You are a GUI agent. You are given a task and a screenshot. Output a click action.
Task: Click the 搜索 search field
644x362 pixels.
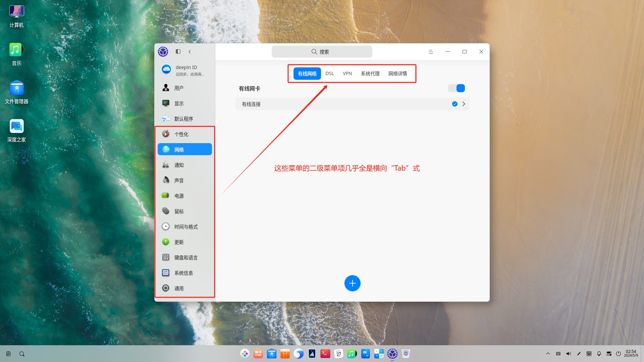click(x=322, y=52)
